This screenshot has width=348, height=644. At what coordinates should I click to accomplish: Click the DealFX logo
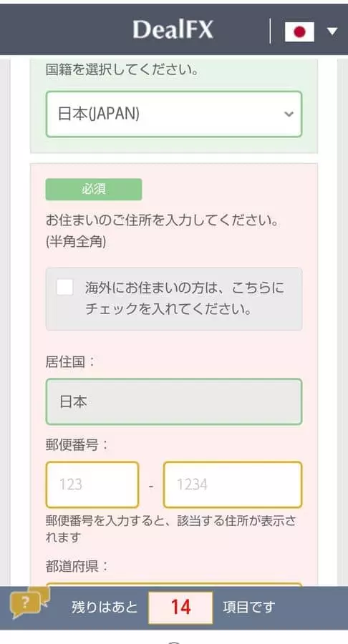(x=173, y=30)
